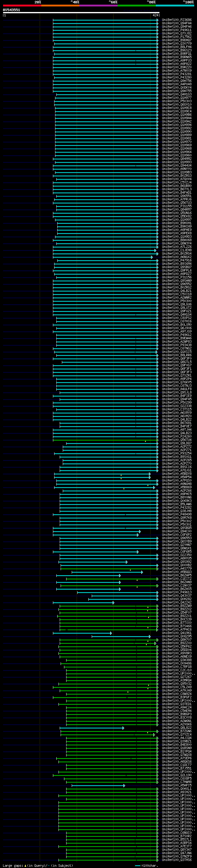Select the UniRef100_Q0DKY4 label
Screen dimensions: 197x868
click(x=176, y=88)
